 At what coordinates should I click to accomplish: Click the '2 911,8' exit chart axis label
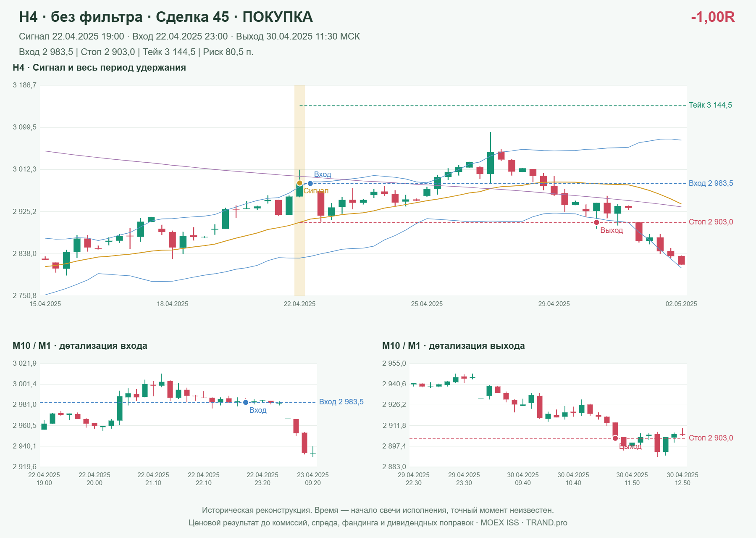point(394,425)
